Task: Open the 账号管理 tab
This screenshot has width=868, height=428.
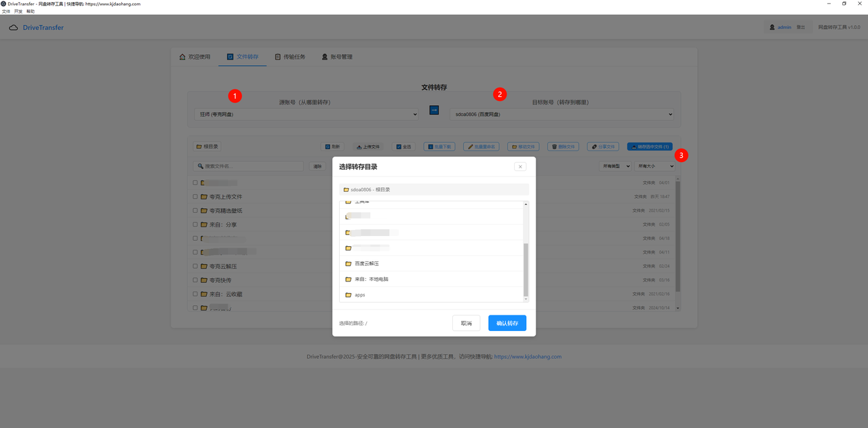Action: point(337,57)
